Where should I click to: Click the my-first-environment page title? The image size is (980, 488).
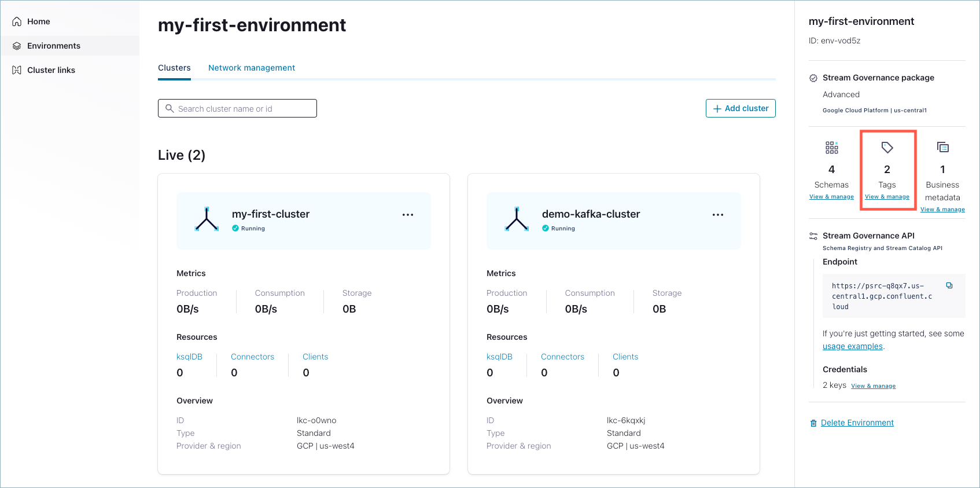pyautogui.click(x=252, y=25)
